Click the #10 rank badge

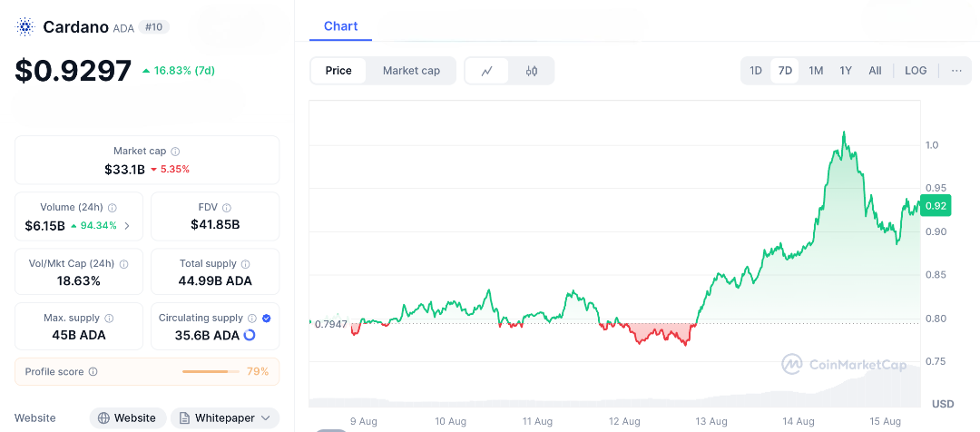click(x=153, y=27)
